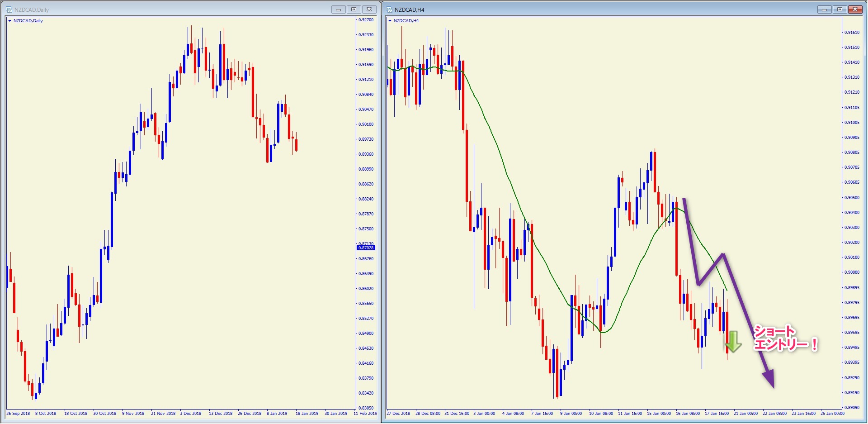Minimize the NZDCAD,H4 chart window
This screenshot has width=868, height=424.
click(x=824, y=10)
